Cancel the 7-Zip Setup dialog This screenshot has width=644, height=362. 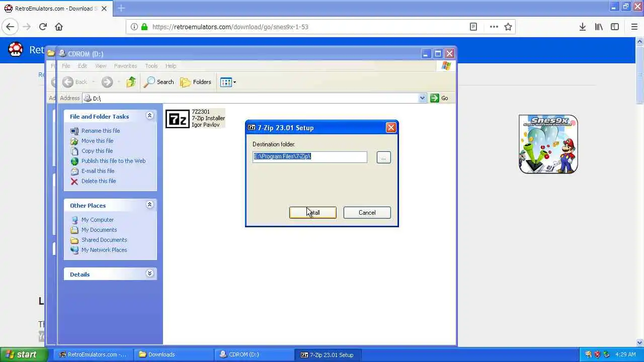coord(367,213)
